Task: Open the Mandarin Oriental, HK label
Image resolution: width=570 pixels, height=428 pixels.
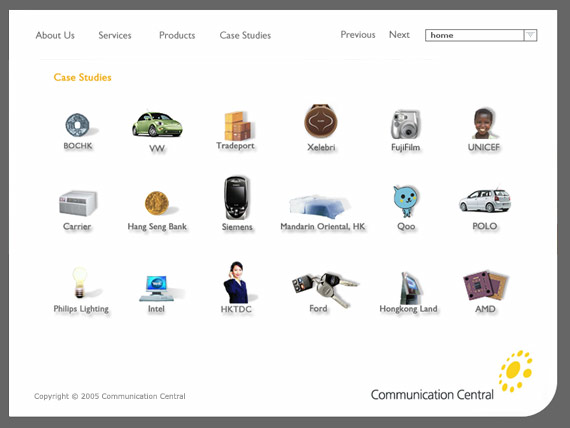Action: coord(323,227)
